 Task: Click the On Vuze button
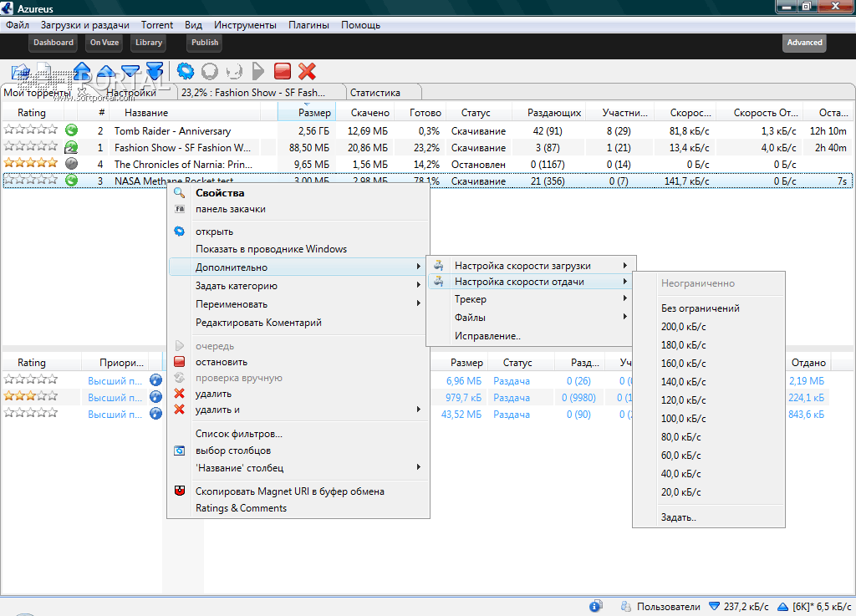104,43
